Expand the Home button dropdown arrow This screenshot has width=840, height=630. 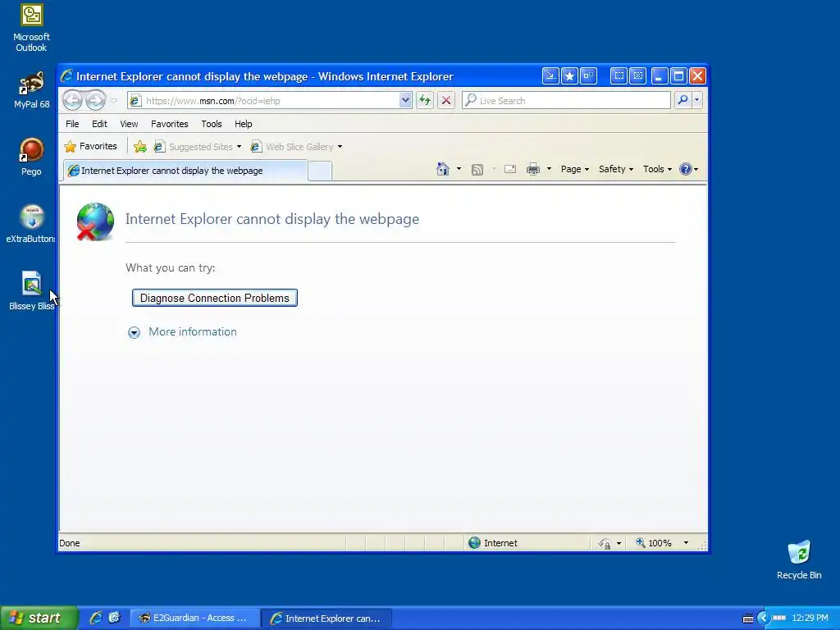coord(459,169)
